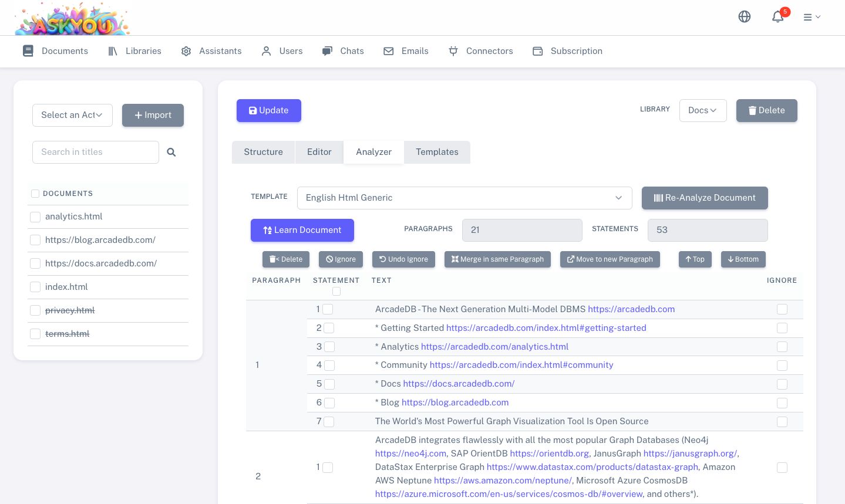Jump to Top arrow button

click(x=695, y=259)
